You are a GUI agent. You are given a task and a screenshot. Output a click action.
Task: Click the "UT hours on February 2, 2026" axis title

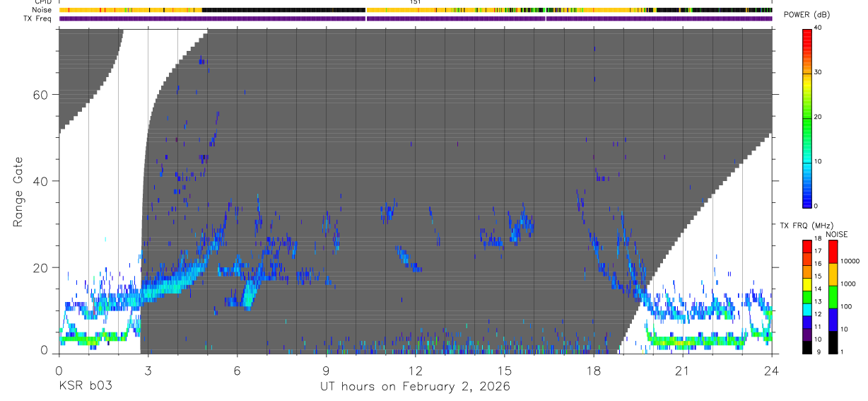click(415, 386)
